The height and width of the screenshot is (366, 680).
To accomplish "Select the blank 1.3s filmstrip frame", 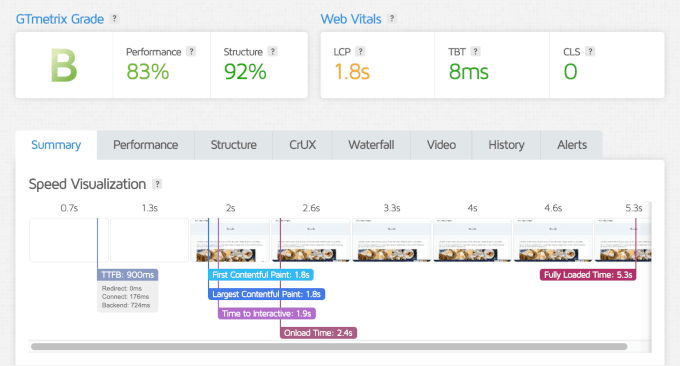I will click(x=150, y=240).
